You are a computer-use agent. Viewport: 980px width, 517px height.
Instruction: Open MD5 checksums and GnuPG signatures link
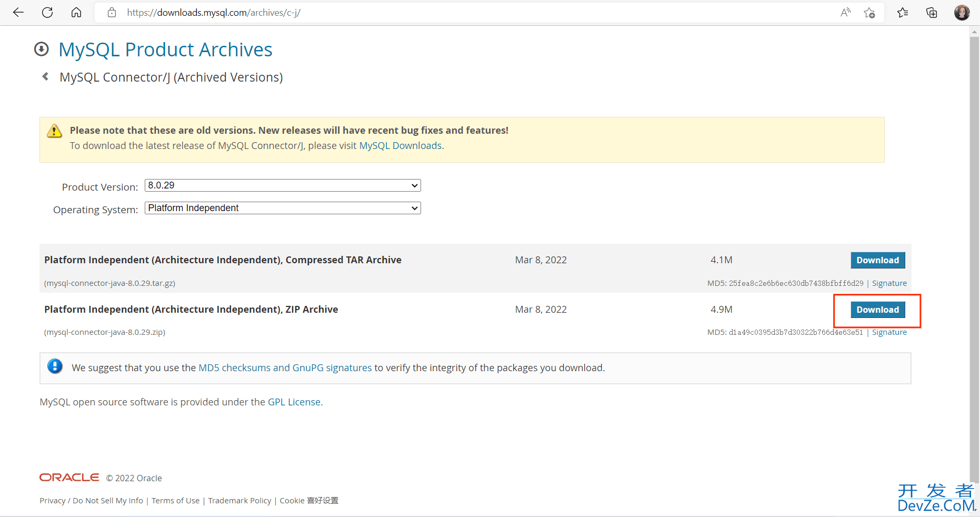[285, 367]
